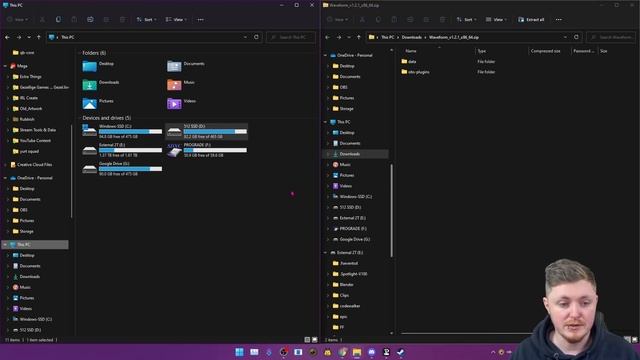Select the vstx-plugins folder in the zip
Viewport: 640px width, 360px height.
click(x=415, y=72)
